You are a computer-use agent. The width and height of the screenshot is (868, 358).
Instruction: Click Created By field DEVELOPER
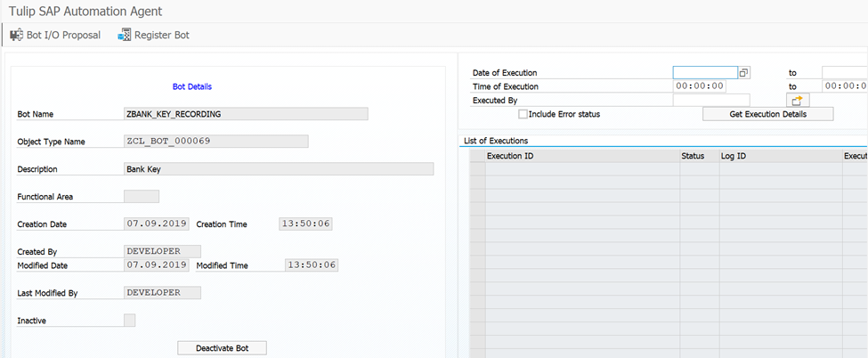tap(162, 251)
